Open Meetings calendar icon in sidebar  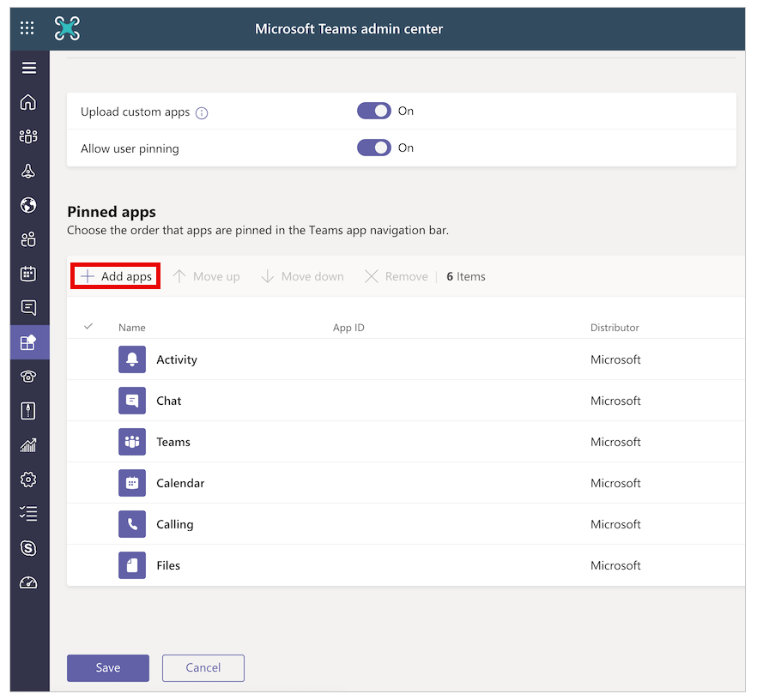[x=28, y=274]
